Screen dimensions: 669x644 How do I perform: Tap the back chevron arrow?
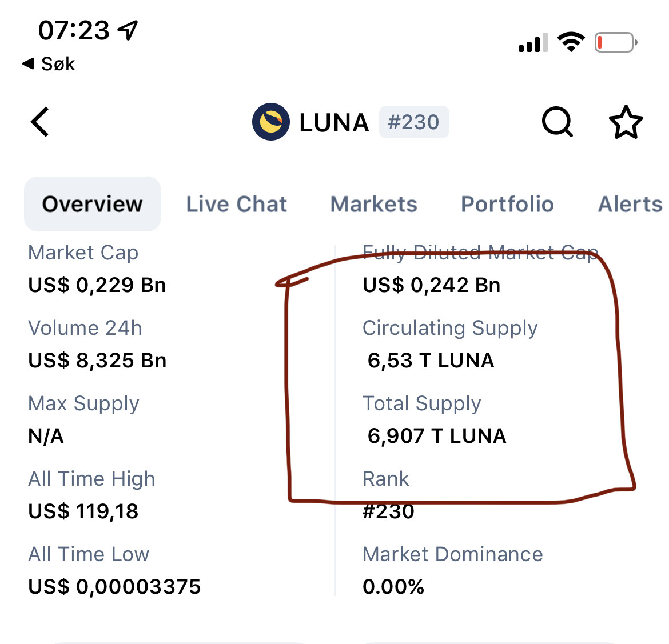pyautogui.click(x=40, y=122)
